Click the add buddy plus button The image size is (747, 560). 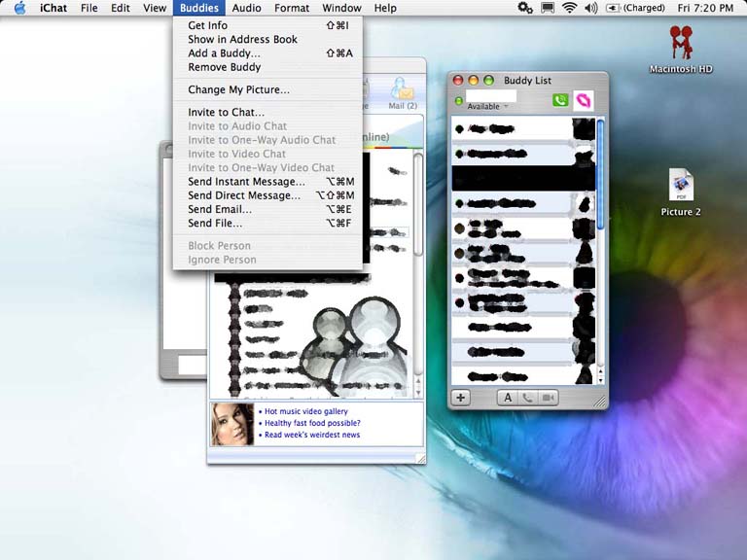tap(461, 398)
